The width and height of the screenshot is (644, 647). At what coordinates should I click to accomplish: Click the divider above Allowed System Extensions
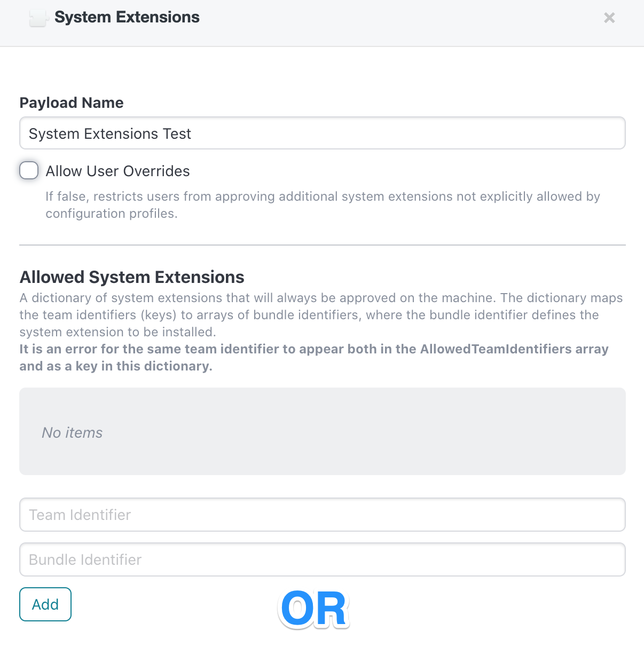point(323,245)
